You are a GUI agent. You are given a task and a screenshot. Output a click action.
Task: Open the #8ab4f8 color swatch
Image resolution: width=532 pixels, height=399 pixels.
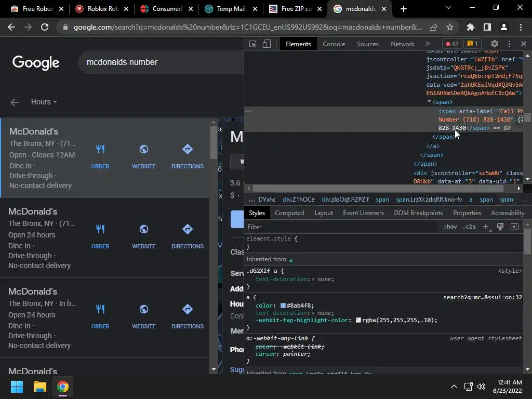[283, 305]
